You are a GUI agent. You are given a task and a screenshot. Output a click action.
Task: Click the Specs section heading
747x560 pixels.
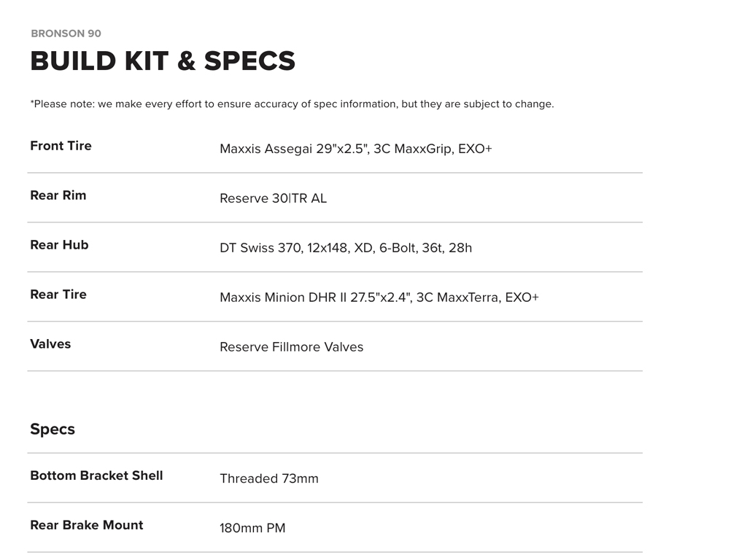[53, 429]
